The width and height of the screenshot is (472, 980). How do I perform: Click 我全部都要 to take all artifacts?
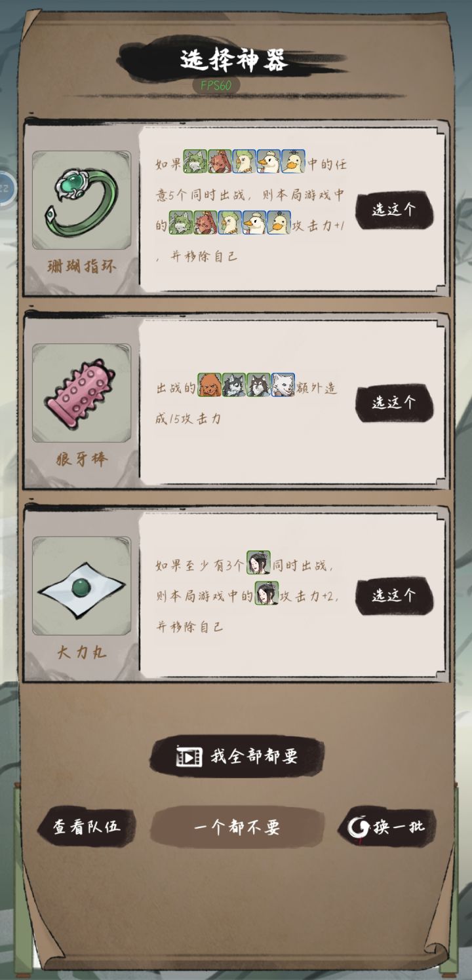pyautogui.click(x=237, y=757)
